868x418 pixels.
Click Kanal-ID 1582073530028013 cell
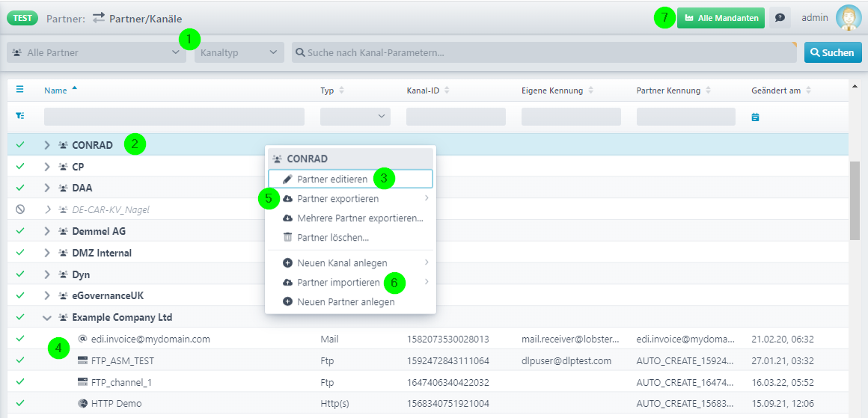click(447, 339)
